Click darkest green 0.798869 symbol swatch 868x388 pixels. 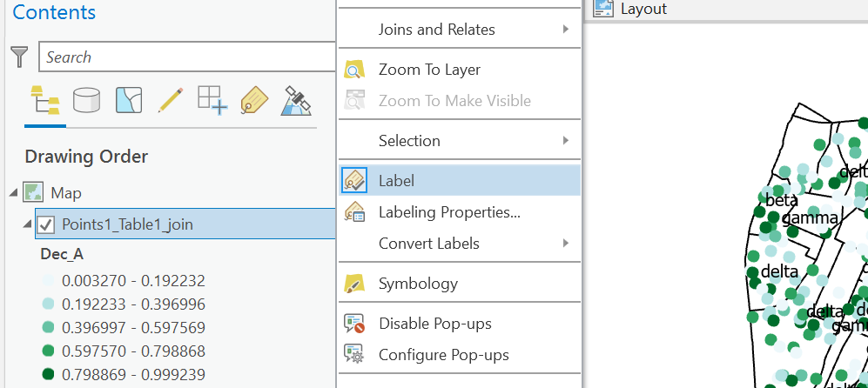[48, 374]
